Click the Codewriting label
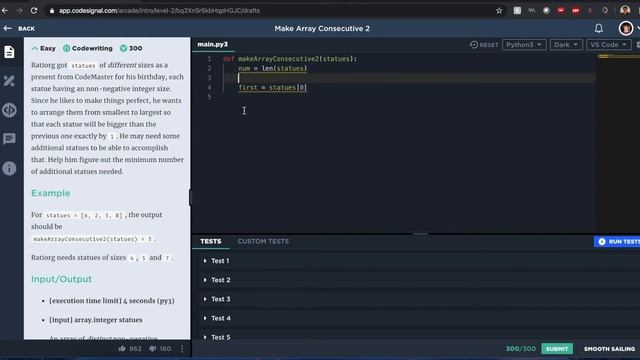This screenshot has height=360, width=640. pos(88,48)
